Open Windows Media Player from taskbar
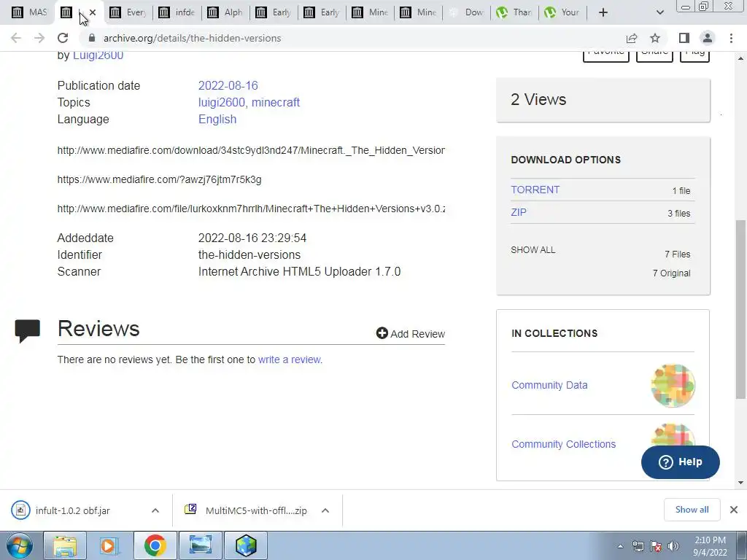The image size is (747, 560). [x=109, y=545]
